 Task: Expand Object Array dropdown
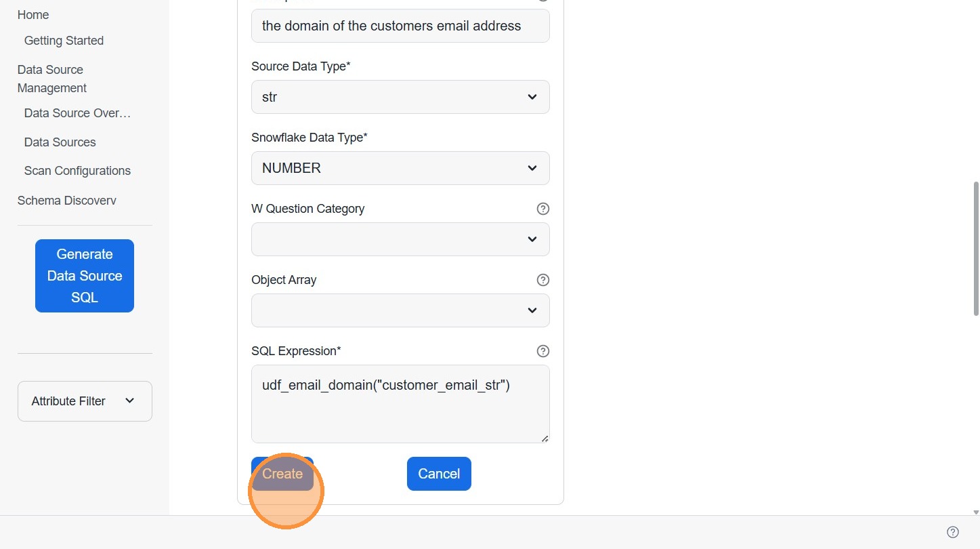400,310
